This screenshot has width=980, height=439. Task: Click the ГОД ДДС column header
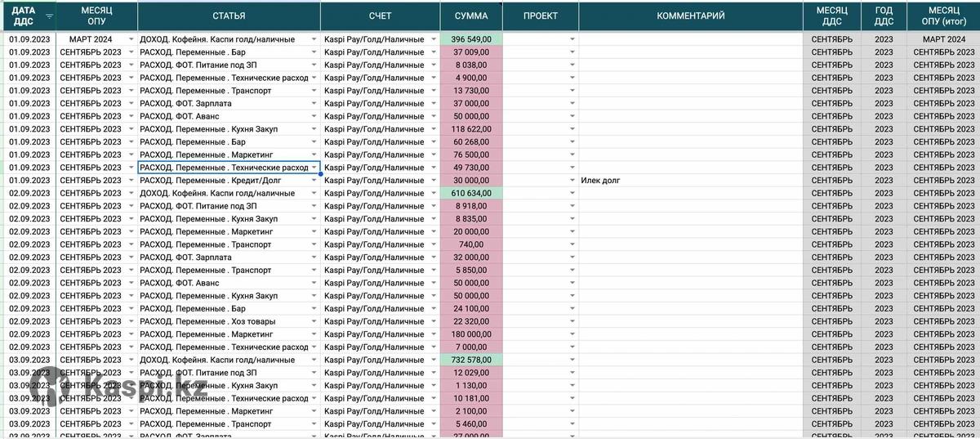point(884,16)
